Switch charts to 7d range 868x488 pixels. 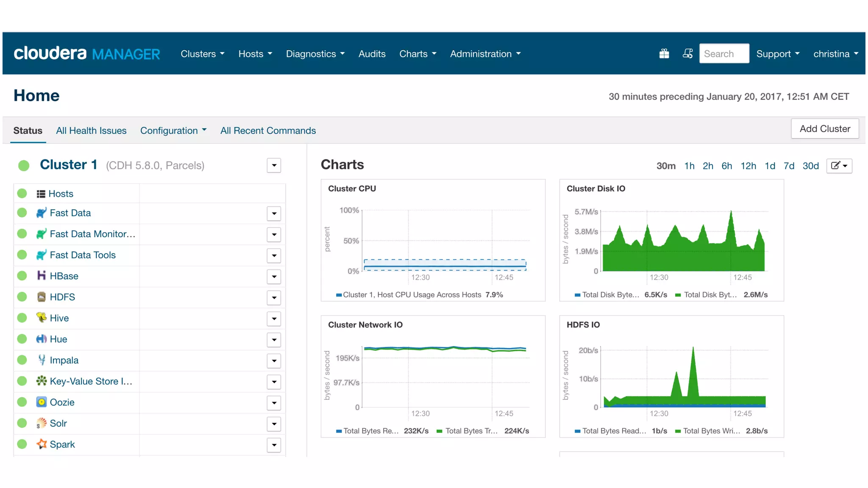pos(789,166)
